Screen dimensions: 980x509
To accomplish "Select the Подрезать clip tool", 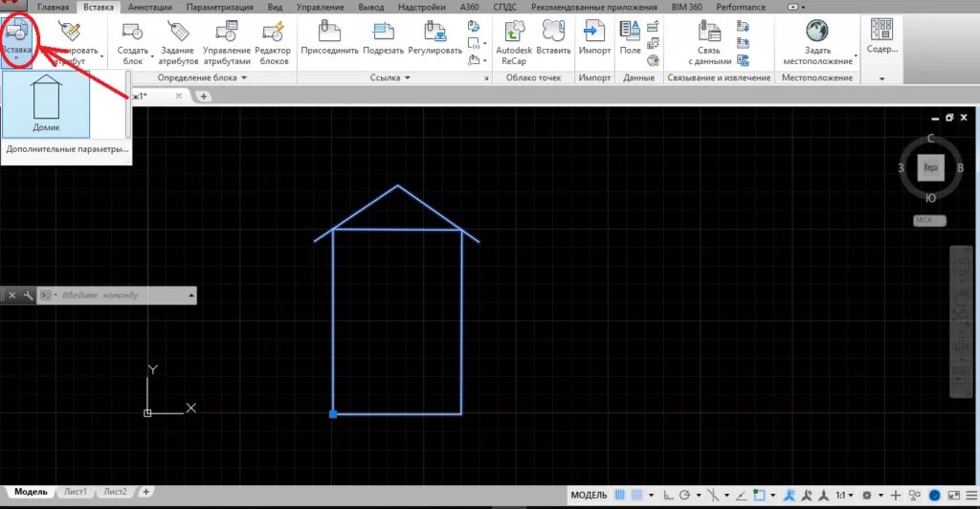I will pos(383,37).
